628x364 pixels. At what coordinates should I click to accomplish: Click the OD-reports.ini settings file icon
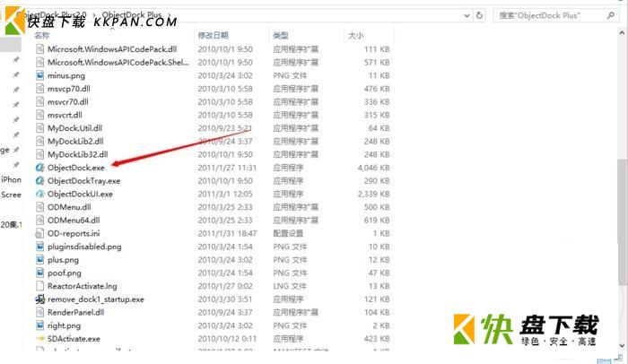click(39, 233)
